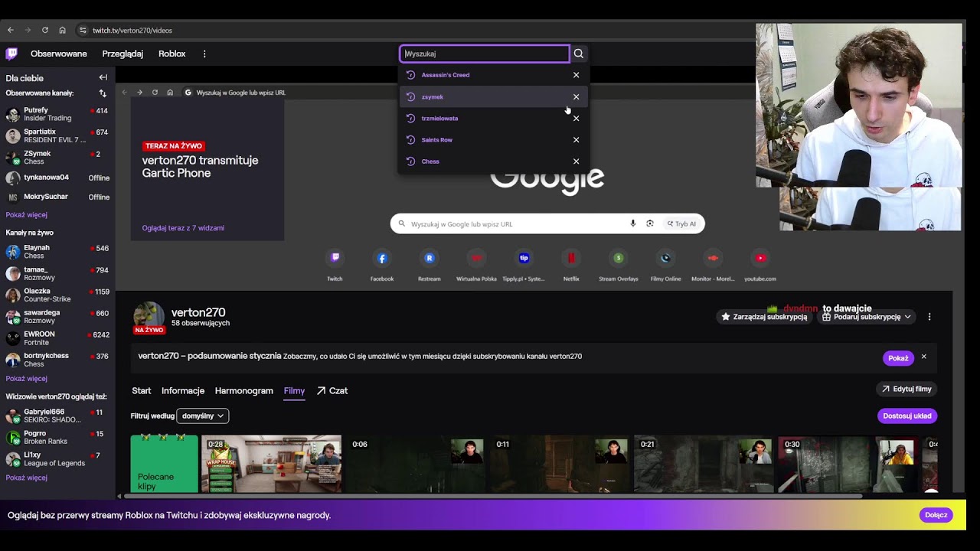The height and width of the screenshot is (551, 980).
Task: Go to the Twitch home logo
Action: pyautogui.click(x=11, y=54)
